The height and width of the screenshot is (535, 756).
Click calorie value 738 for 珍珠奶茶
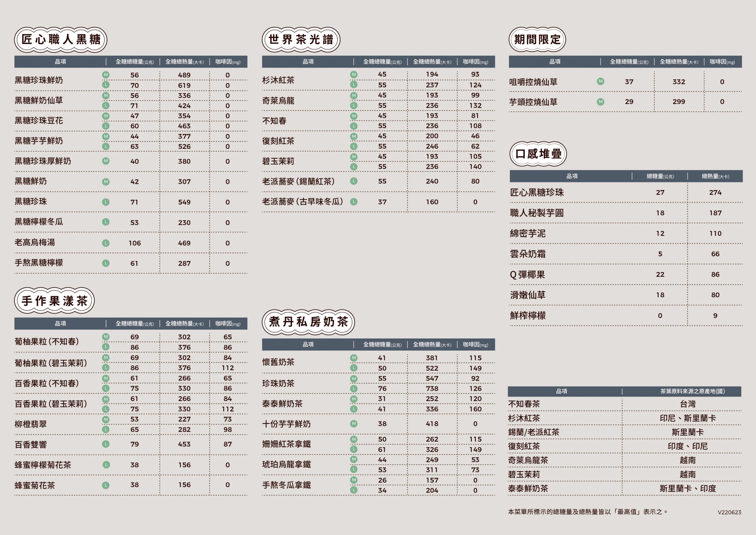(x=432, y=389)
